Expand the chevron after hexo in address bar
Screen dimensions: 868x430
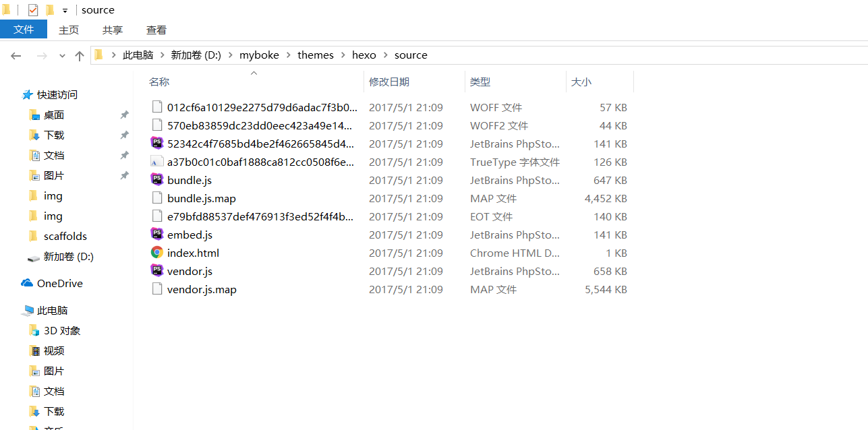tap(385, 55)
